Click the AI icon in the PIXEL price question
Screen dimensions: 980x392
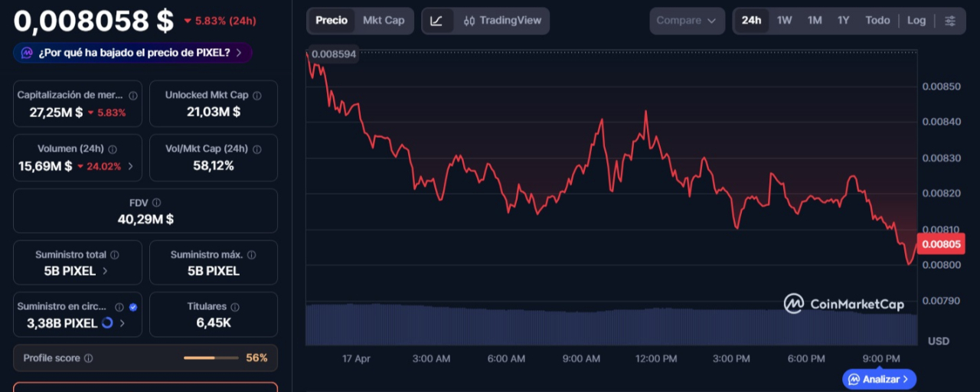27,53
